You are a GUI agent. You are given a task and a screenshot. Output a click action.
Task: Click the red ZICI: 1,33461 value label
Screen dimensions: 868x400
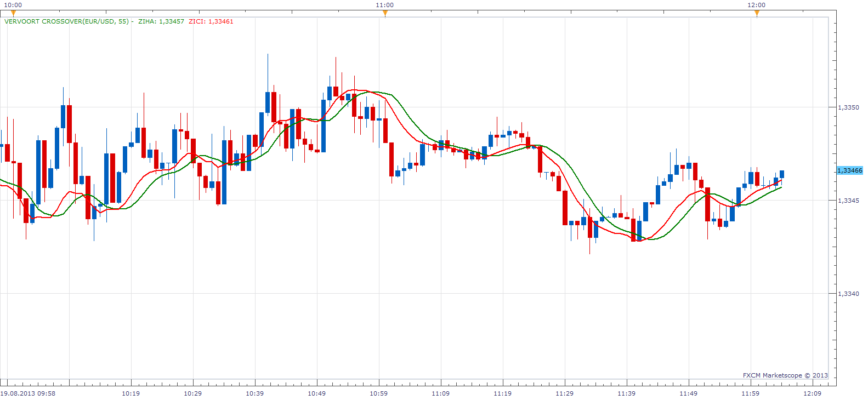pos(211,21)
